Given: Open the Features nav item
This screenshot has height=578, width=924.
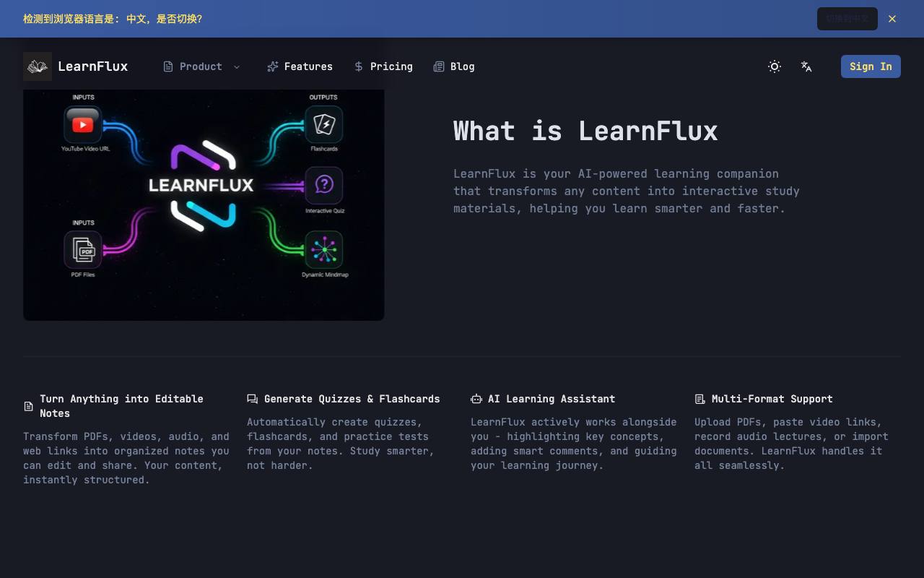Looking at the screenshot, I should click(x=300, y=66).
